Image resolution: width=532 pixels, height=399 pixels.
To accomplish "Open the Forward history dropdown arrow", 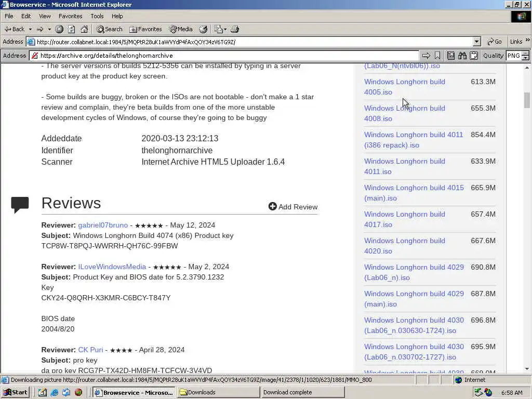I will 49,29.
